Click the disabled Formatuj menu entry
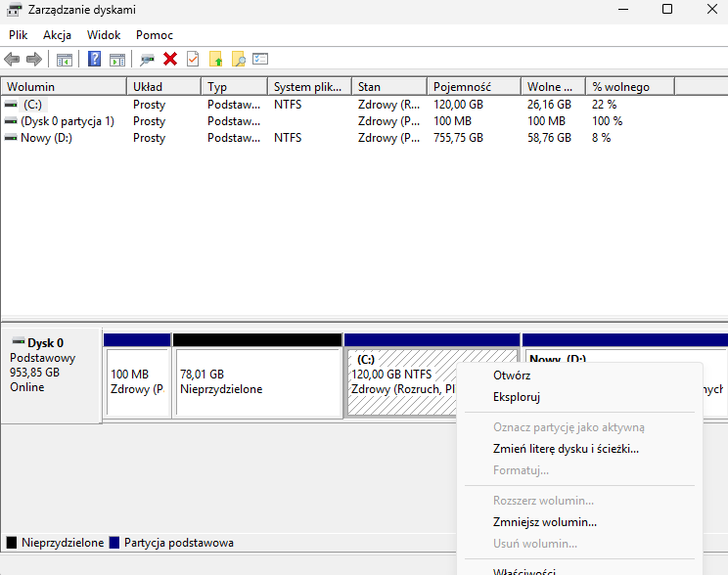 [579, 470]
